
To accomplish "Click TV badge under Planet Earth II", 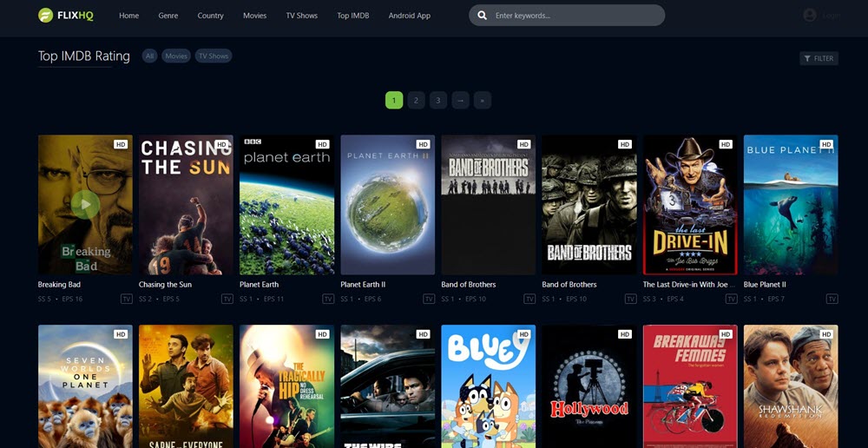I will (x=429, y=299).
